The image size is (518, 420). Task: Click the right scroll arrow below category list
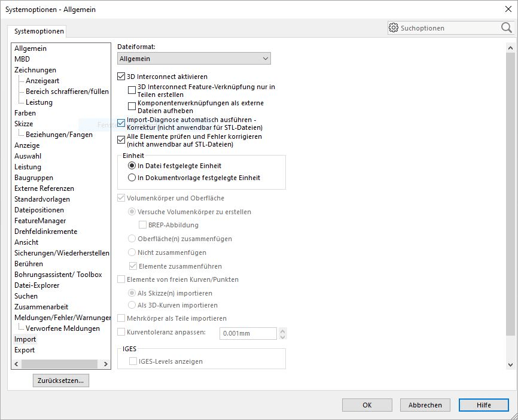tap(106, 363)
